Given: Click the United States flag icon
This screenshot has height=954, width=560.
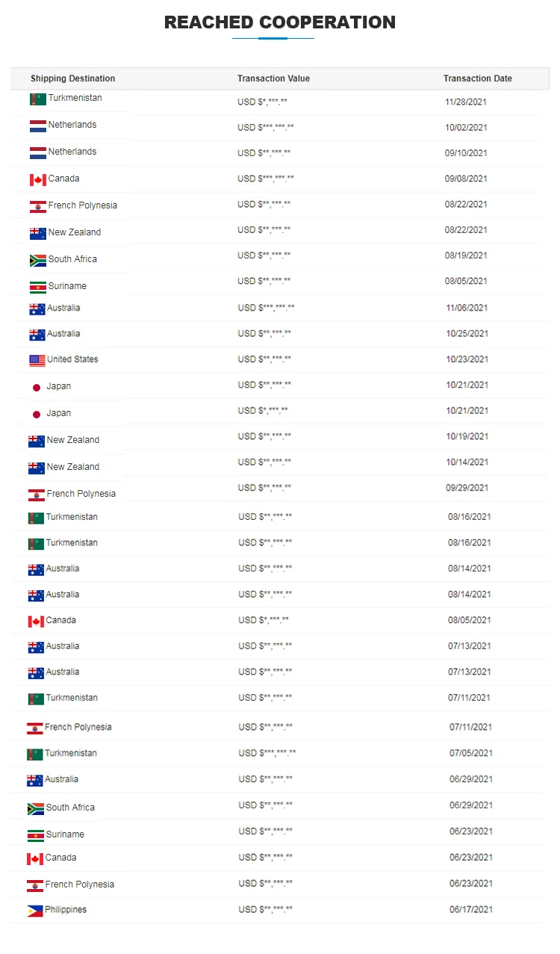Looking at the screenshot, I should 37,361.
